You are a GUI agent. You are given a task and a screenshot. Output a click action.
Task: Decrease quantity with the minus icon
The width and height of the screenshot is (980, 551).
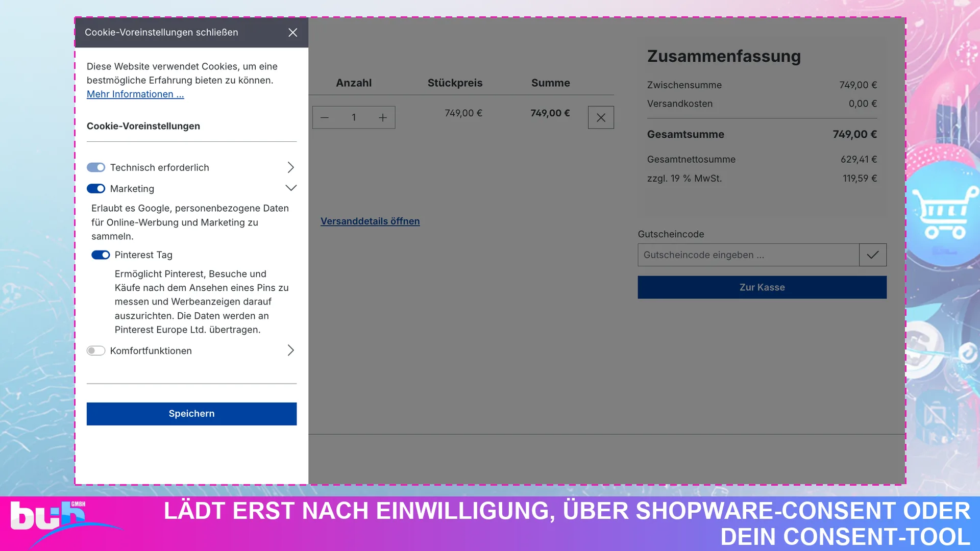click(325, 118)
